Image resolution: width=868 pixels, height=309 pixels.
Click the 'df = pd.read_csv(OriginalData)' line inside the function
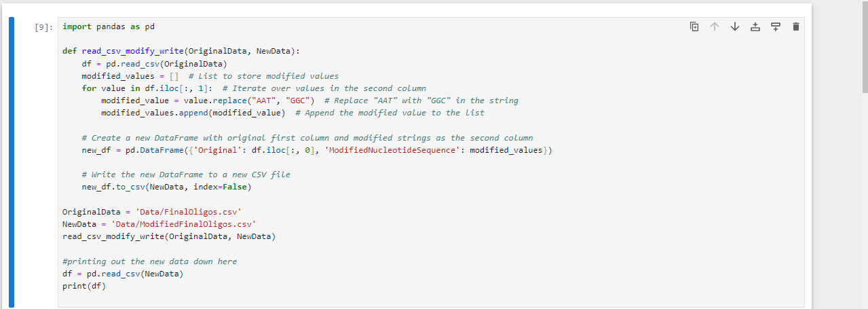[x=154, y=63]
